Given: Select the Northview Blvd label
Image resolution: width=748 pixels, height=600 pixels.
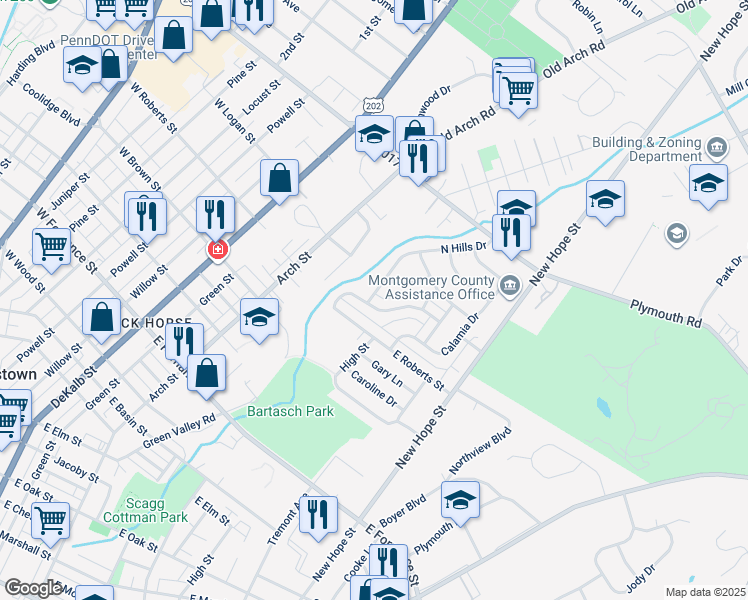Looking at the screenshot, I should pos(480,451).
